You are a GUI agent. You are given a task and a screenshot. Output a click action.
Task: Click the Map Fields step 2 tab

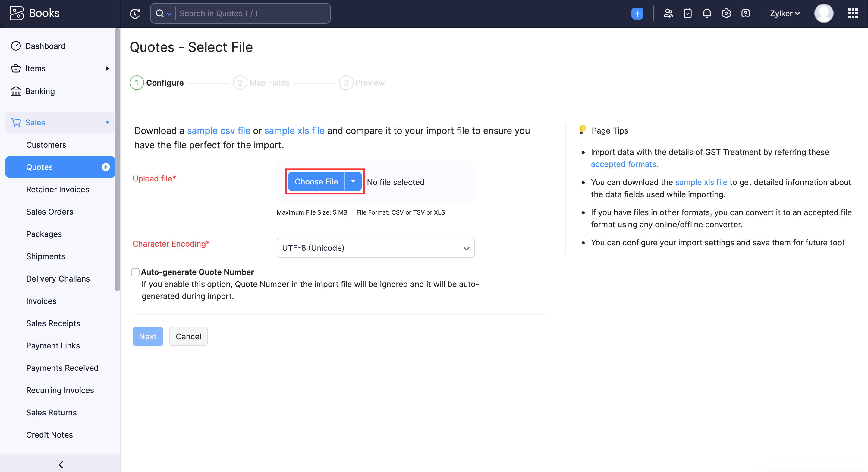[262, 83]
